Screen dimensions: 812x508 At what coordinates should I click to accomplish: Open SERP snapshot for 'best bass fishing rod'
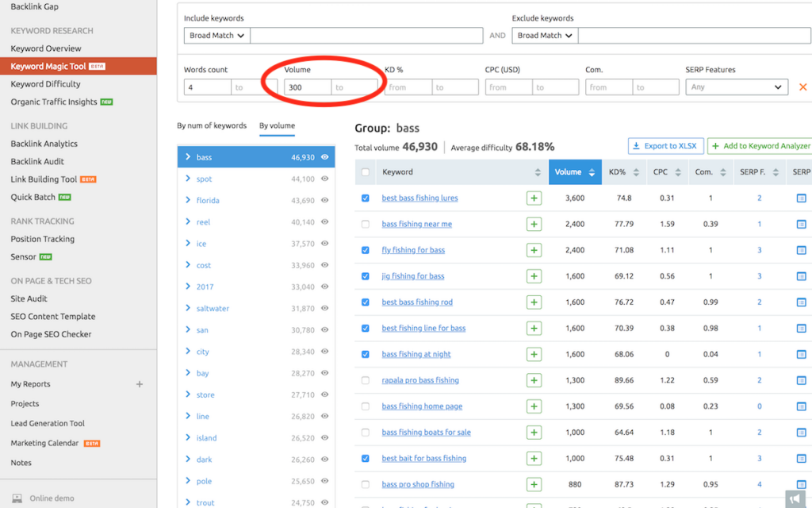801,302
